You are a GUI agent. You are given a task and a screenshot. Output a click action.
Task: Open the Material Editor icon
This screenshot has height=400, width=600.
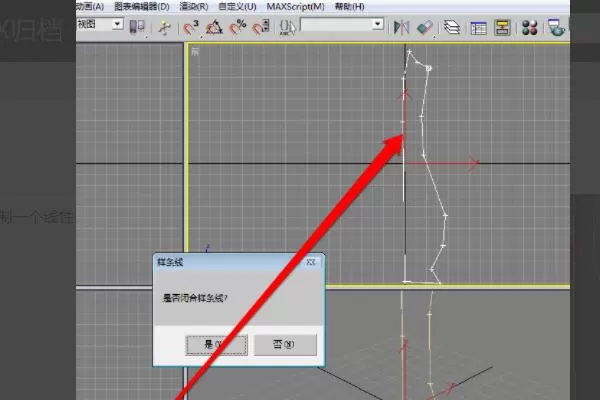point(530,28)
